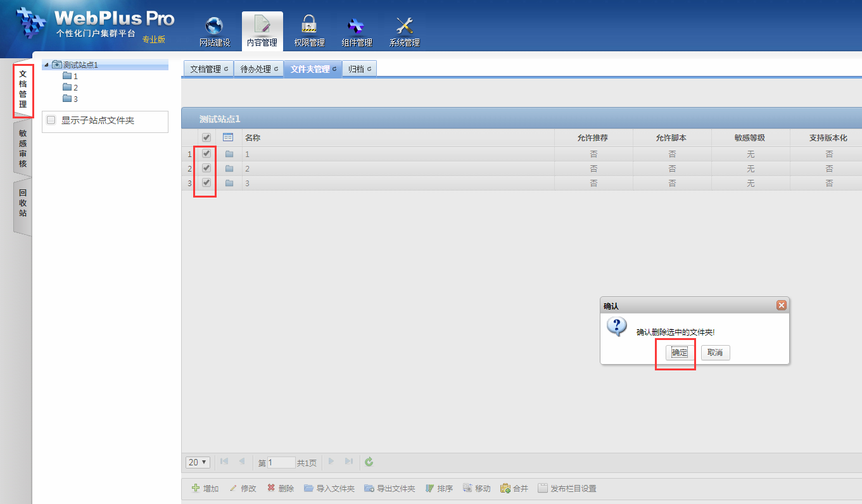Click the page number input field

[x=281, y=463]
